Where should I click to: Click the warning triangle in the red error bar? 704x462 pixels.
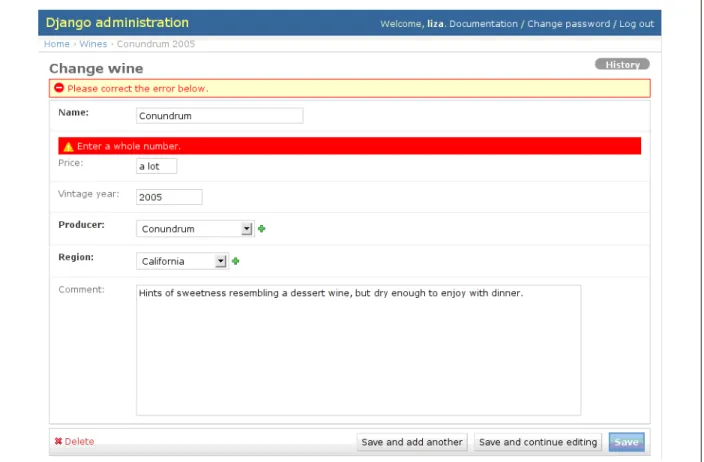click(68, 146)
